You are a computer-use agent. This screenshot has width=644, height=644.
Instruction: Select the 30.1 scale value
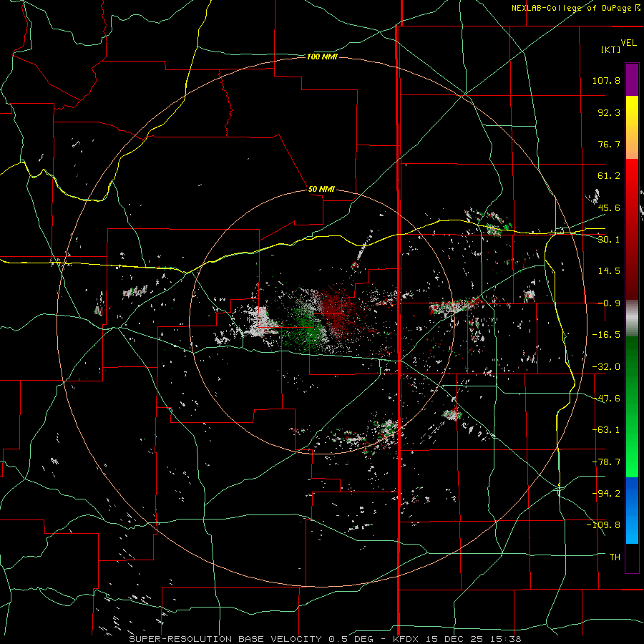[x=609, y=240]
